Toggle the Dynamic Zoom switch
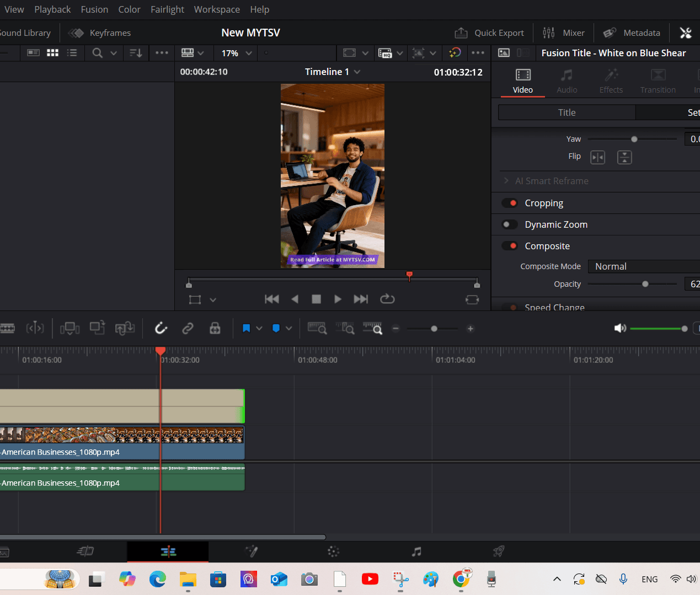The height and width of the screenshot is (595, 700). coord(510,224)
